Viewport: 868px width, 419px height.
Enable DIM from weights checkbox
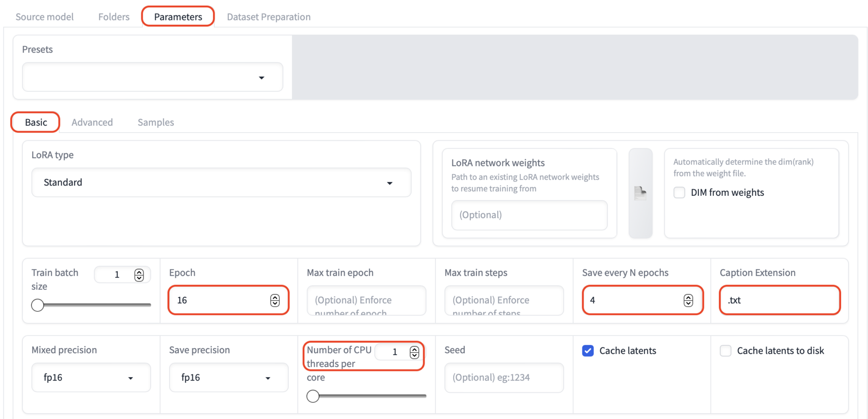[679, 193]
